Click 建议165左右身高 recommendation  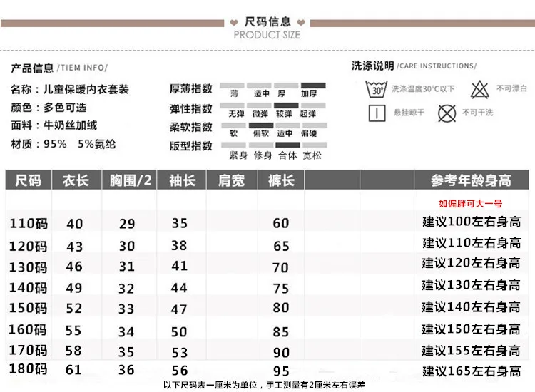(x=472, y=371)
